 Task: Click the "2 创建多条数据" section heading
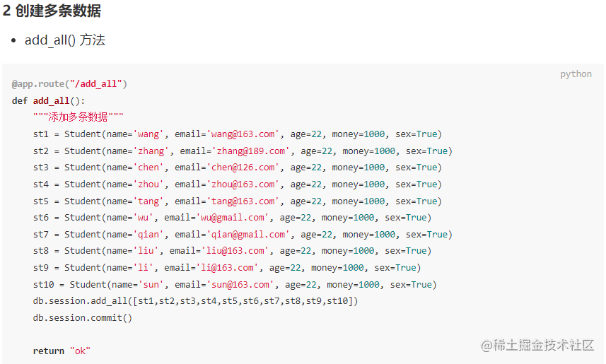click(x=52, y=11)
